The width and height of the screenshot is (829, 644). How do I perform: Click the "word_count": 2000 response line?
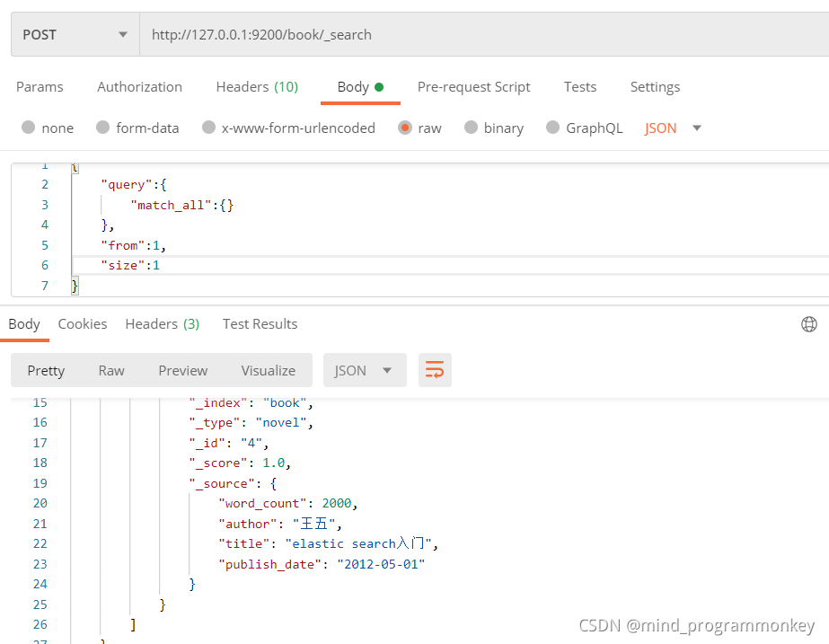288,503
